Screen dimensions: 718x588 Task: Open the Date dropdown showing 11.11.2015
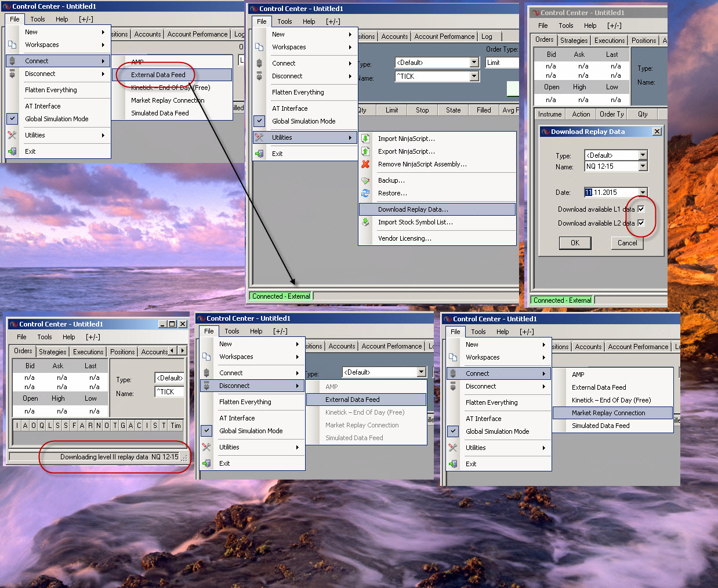[x=643, y=193]
